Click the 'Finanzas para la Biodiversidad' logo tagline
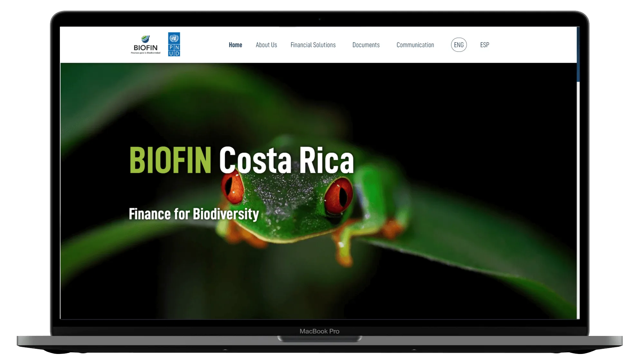 pyautogui.click(x=146, y=52)
